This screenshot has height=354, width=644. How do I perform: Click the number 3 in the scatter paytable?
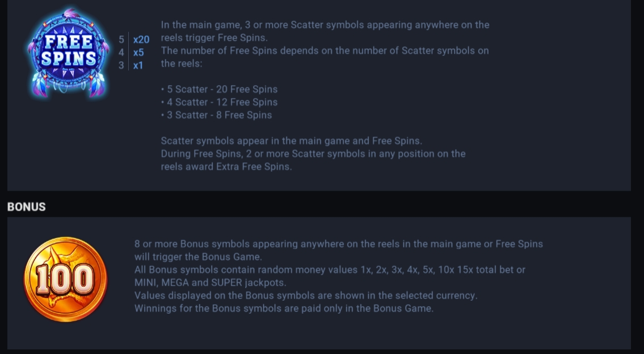(x=121, y=65)
